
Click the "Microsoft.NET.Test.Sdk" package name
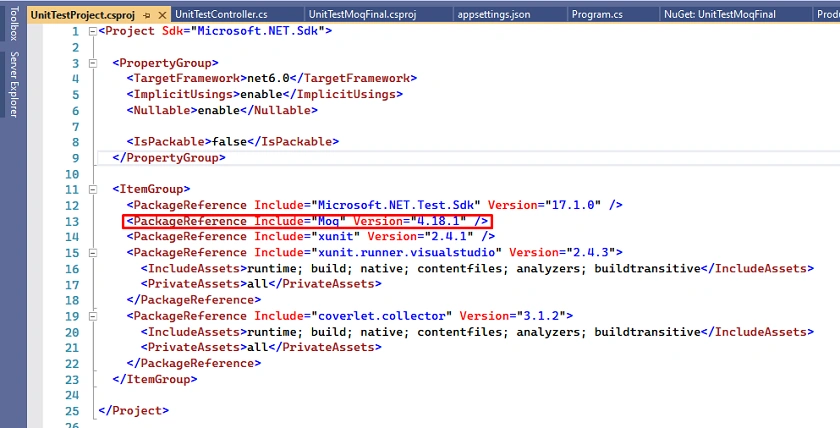tap(396, 205)
